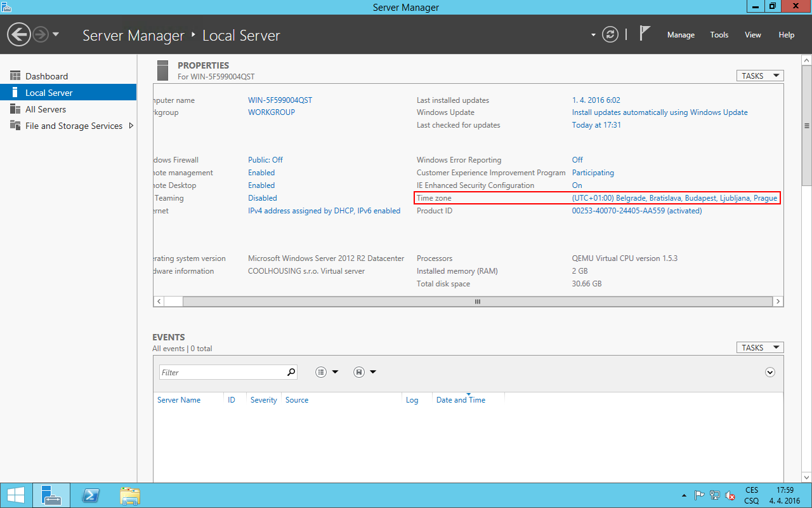The height and width of the screenshot is (508, 812).
Task: Select Local Server in the sidebar
Action: click(x=68, y=93)
